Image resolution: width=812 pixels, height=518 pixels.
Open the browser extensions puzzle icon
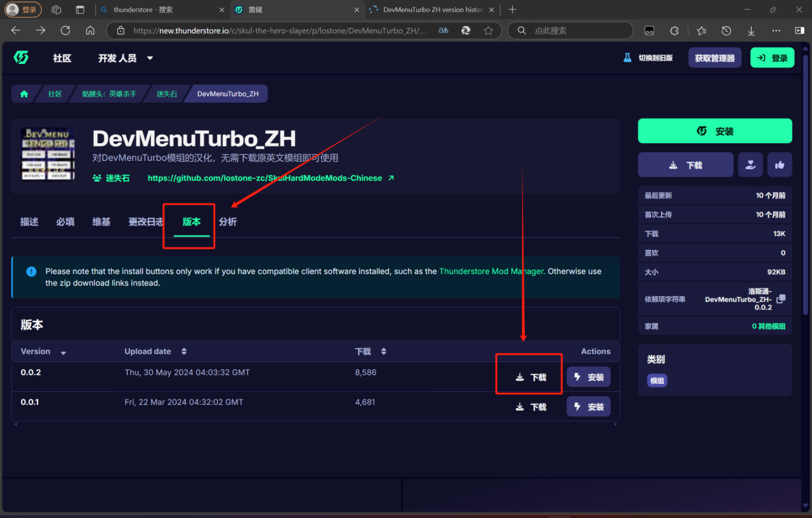674,30
